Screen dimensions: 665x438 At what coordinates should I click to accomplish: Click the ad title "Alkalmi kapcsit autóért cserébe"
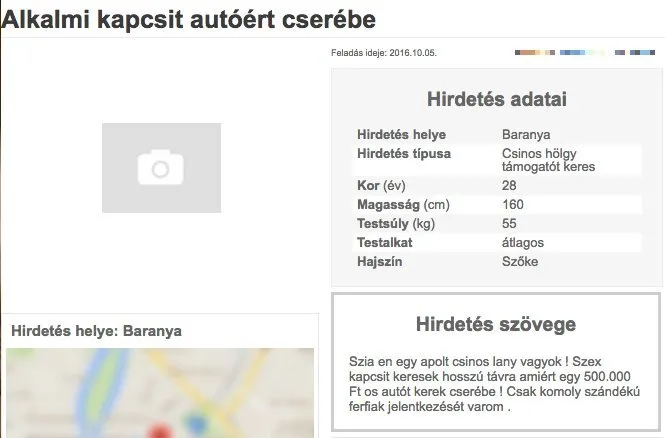point(188,20)
